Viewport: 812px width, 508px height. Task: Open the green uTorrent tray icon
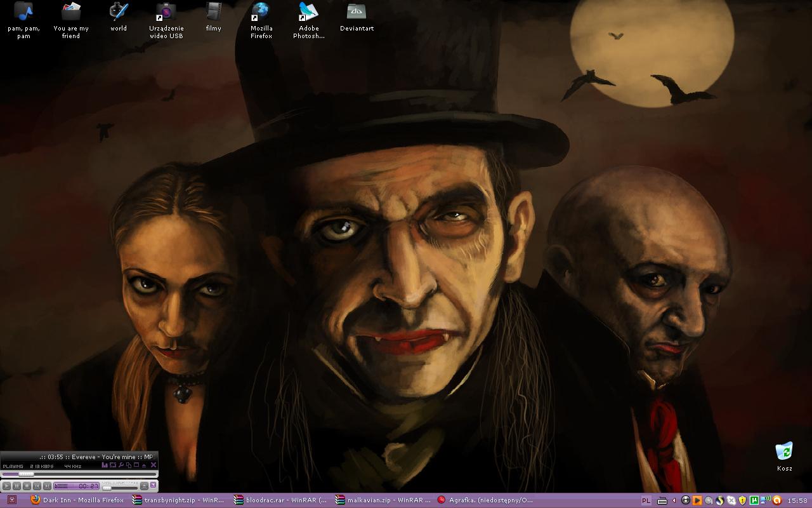[x=754, y=500]
